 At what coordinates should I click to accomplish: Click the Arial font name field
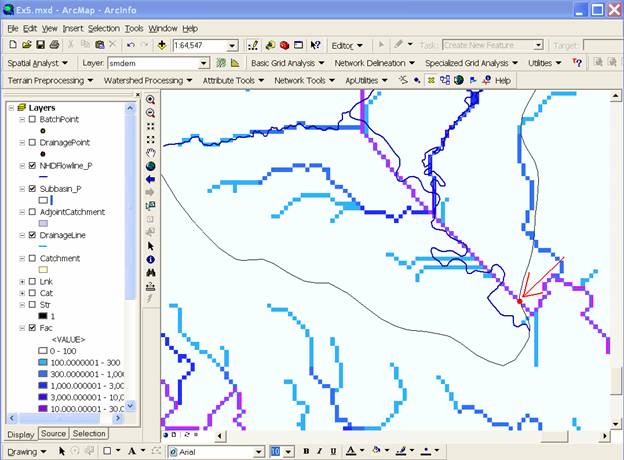tap(223, 452)
